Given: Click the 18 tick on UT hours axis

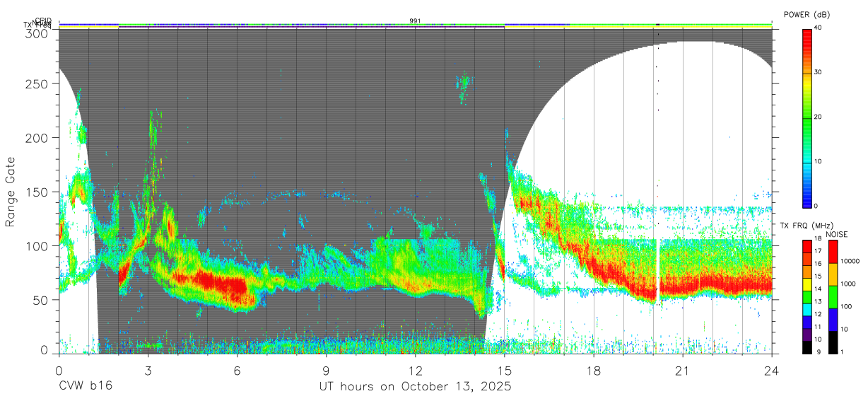Looking at the screenshot, I should (x=594, y=370).
